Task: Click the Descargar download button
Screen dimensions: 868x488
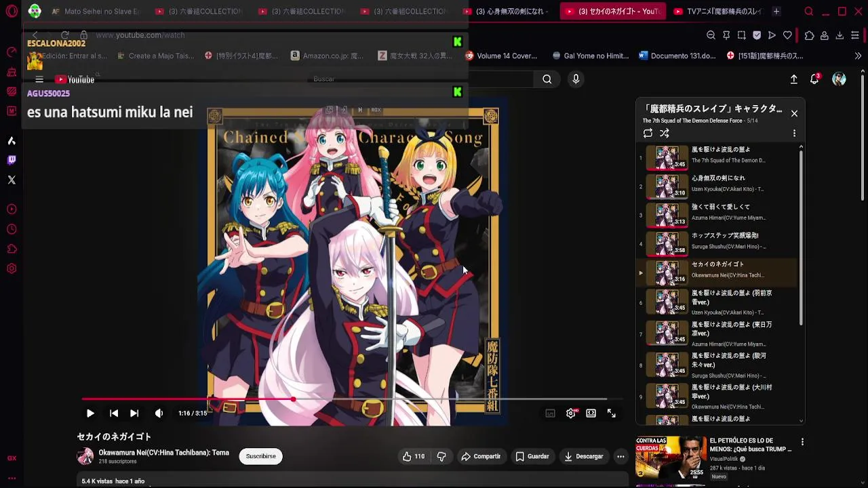Action: [583, 457]
